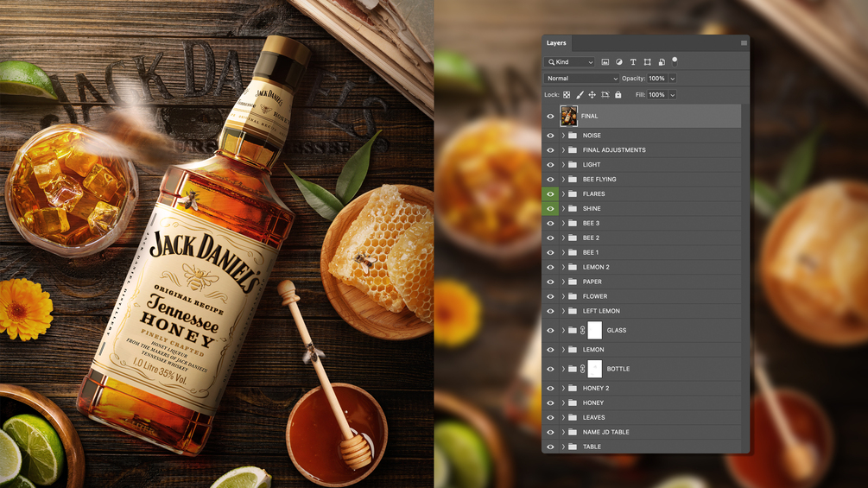Open the Kind filter dropdown
Image resolution: width=868 pixels, height=488 pixels.
point(570,62)
